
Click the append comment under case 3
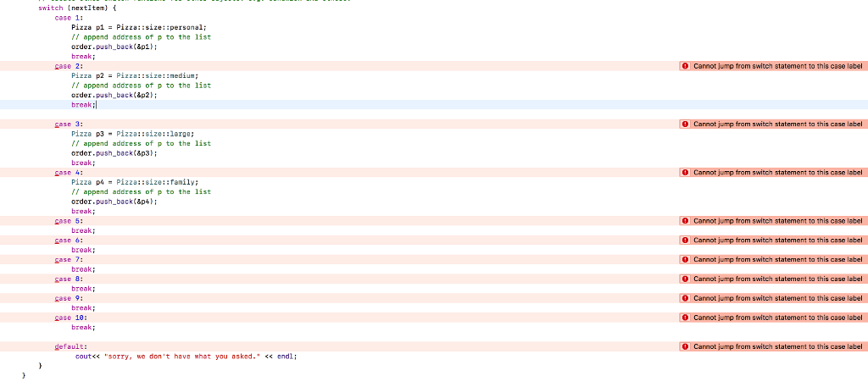[142, 143]
